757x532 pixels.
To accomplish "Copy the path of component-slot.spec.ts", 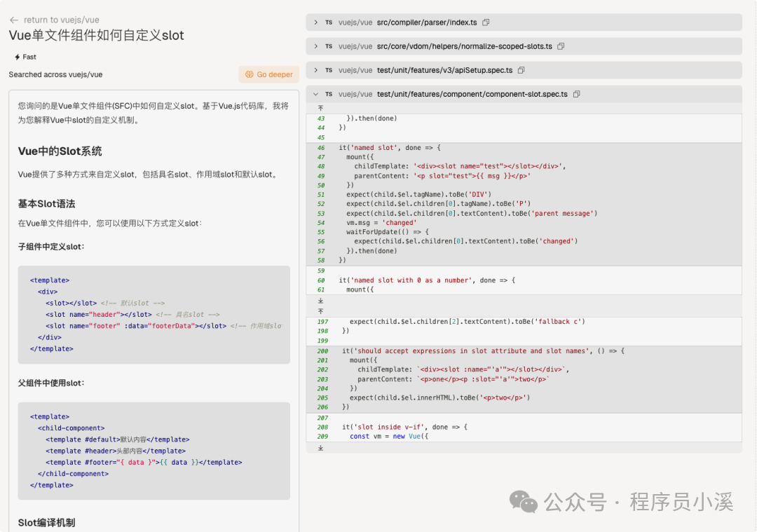I will click(x=576, y=93).
